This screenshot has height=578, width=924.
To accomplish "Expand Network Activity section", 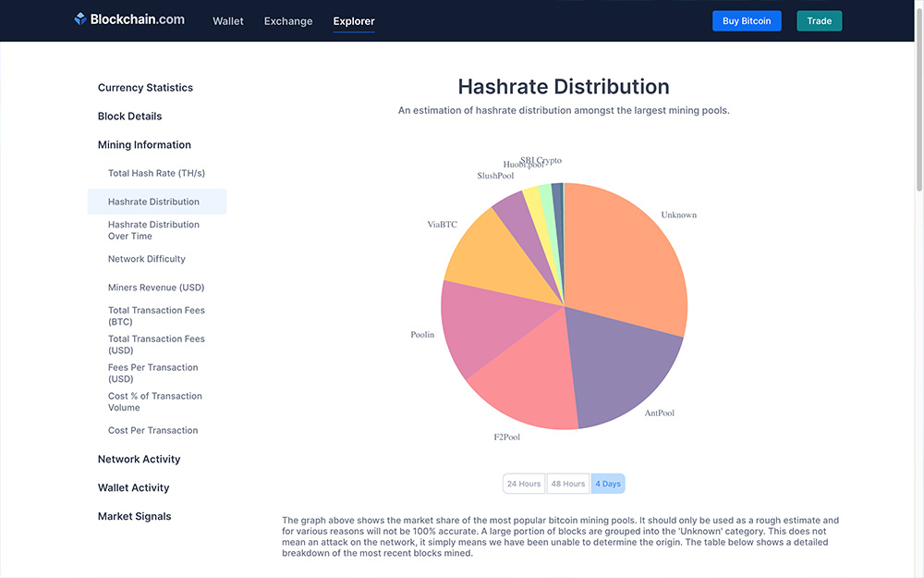I will point(140,459).
